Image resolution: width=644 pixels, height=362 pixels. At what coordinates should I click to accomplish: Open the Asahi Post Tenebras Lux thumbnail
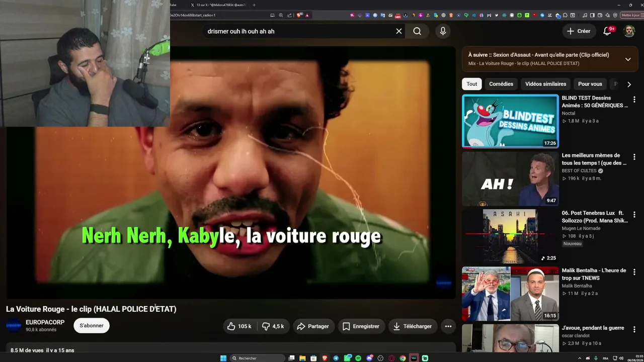point(510,236)
